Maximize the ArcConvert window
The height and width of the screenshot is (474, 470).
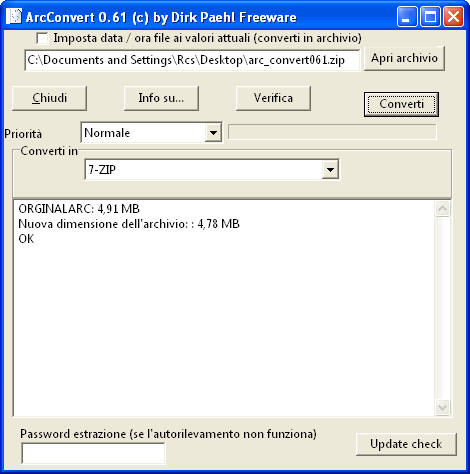click(430, 17)
